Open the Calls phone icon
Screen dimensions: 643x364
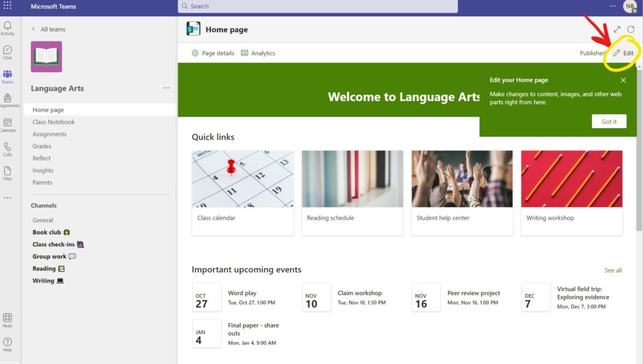click(x=8, y=149)
